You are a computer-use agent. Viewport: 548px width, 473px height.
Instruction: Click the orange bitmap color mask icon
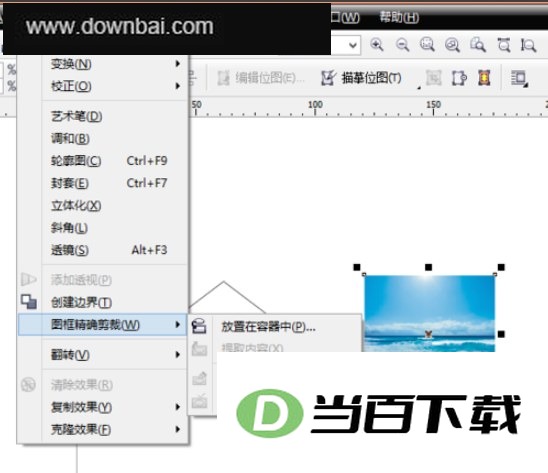484,78
